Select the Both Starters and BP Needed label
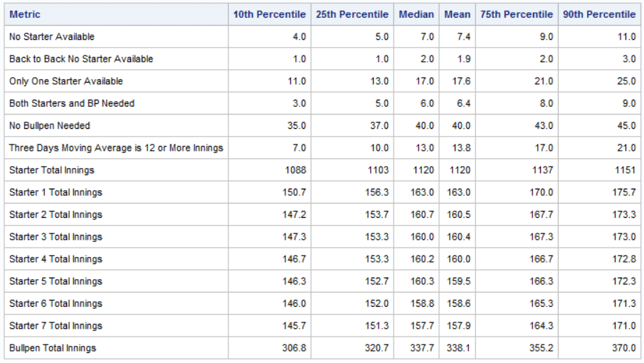 pos(72,103)
